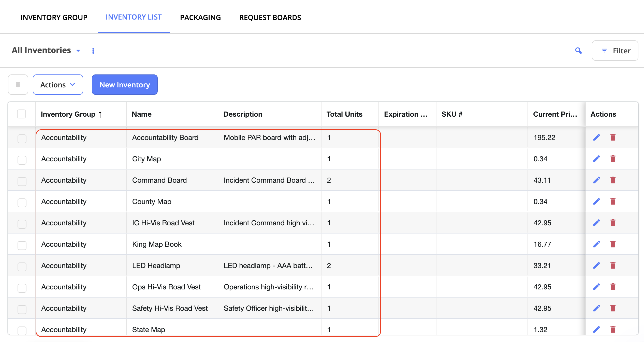Edit the IC Hi-Vis Road Vest row

tap(597, 223)
